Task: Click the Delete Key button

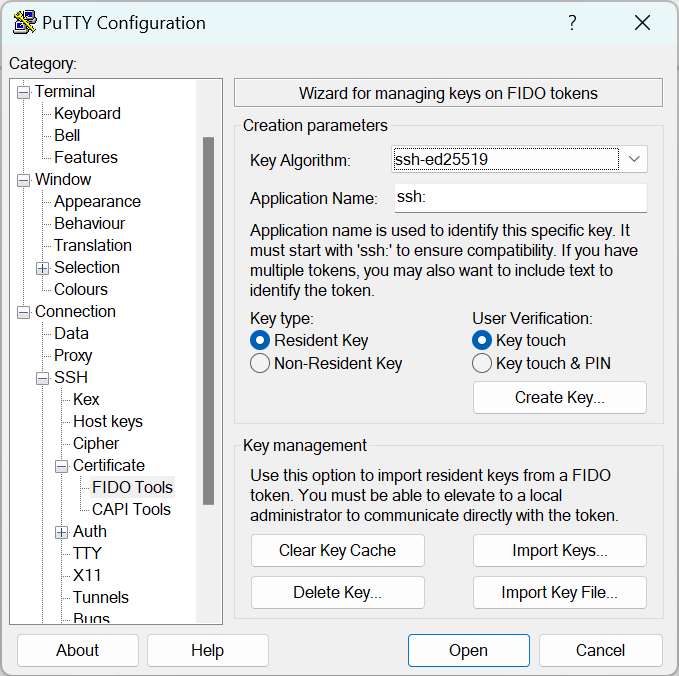Action: [337, 593]
